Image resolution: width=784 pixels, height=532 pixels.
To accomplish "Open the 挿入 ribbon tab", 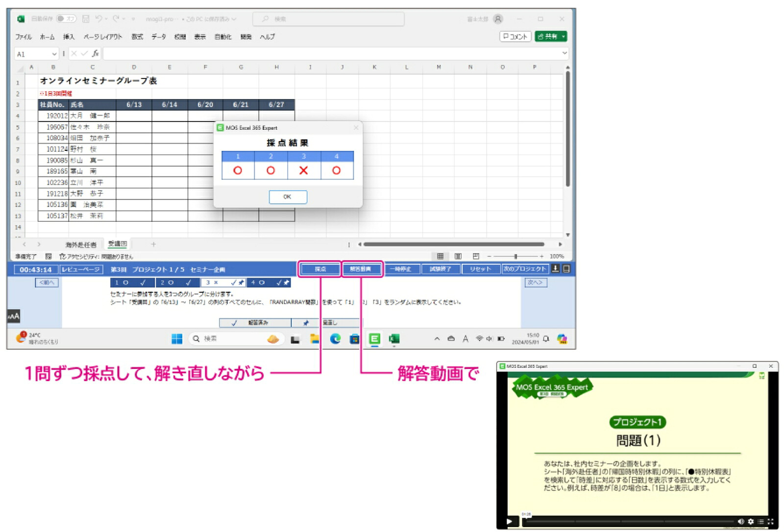I will tap(69, 37).
